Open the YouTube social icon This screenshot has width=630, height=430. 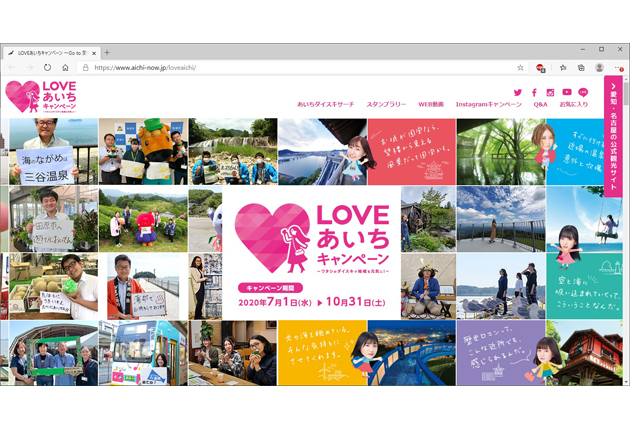tap(567, 92)
